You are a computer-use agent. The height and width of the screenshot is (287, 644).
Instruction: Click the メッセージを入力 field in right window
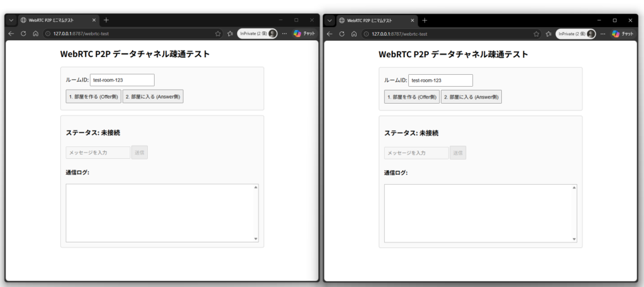[x=416, y=153]
